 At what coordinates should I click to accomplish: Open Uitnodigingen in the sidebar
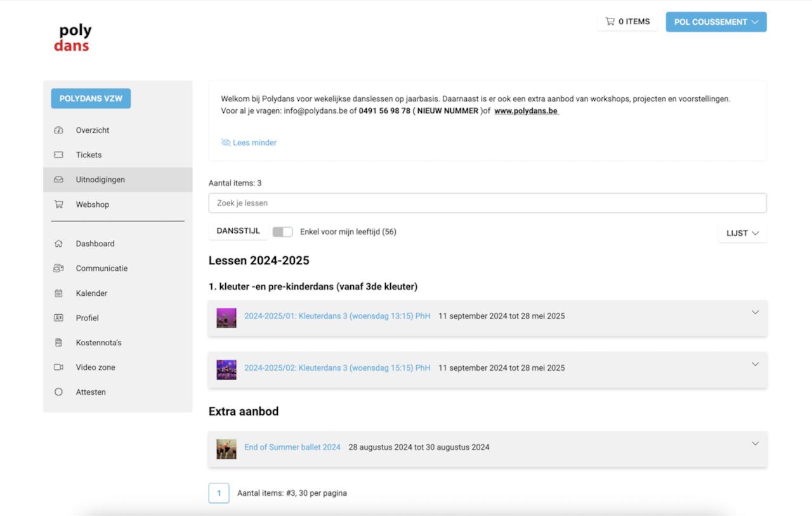[x=100, y=180]
